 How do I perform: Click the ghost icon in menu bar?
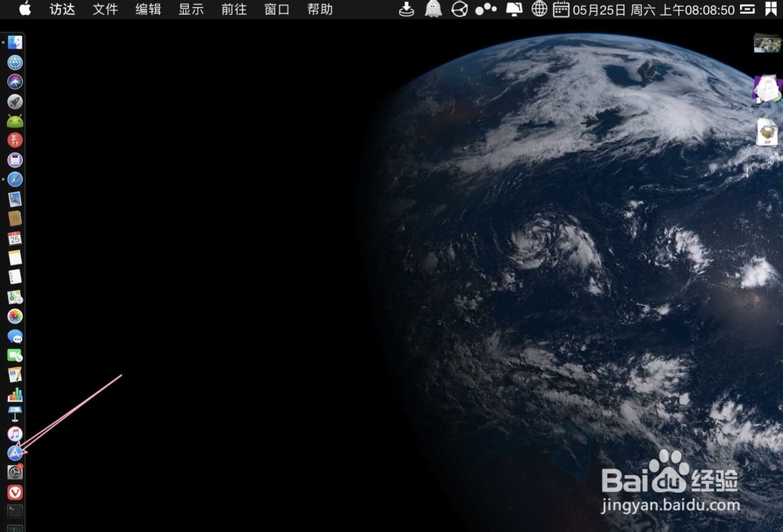click(433, 9)
